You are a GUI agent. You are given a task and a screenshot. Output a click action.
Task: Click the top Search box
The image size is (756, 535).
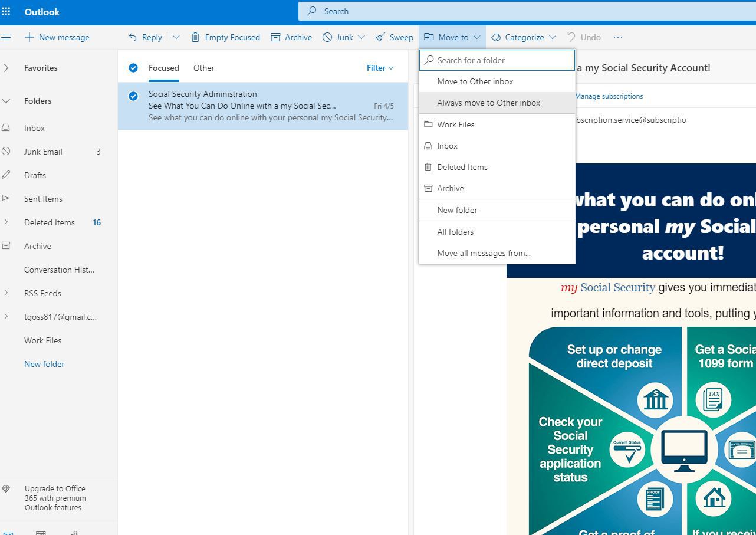coord(527,11)
